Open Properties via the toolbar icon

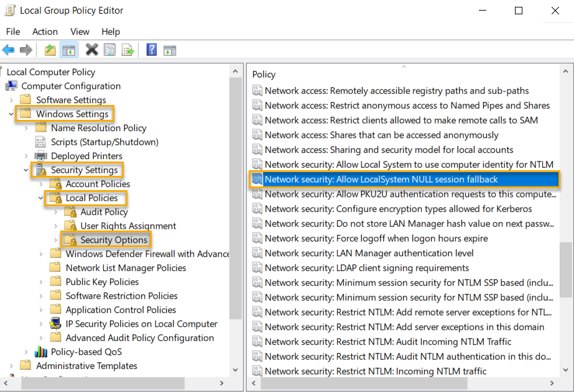coord(109,49)
